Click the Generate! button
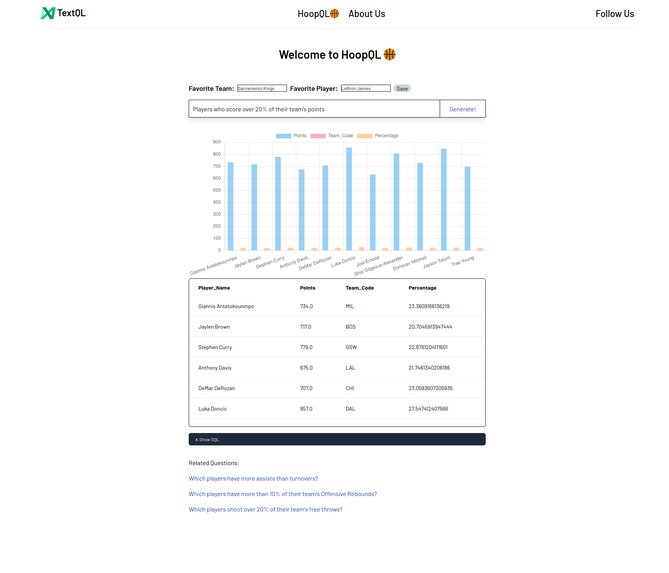Screen dimensions: 669x573 pyautogui.click(x=462, y=109)
